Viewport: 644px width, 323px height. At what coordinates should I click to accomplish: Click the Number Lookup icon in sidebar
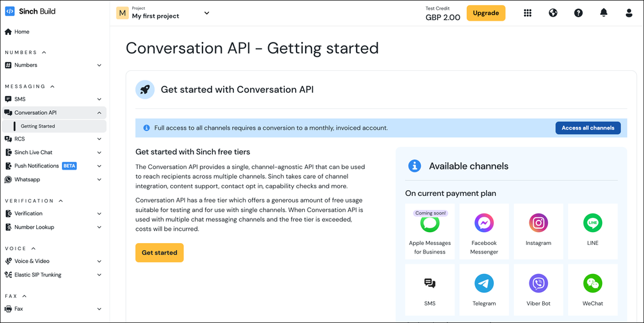[8, 227]
